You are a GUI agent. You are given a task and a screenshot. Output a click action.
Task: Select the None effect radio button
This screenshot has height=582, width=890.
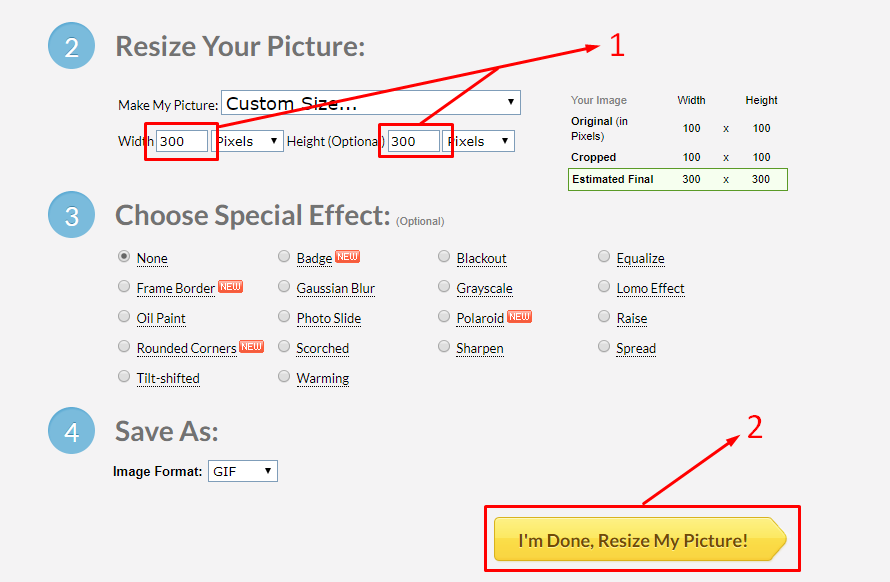pos(124,257)
